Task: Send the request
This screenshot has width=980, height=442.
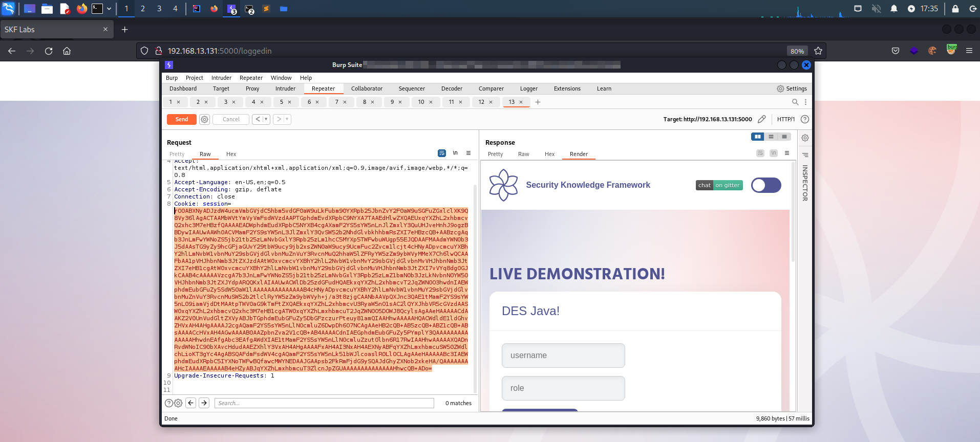Action: [182, 119]
